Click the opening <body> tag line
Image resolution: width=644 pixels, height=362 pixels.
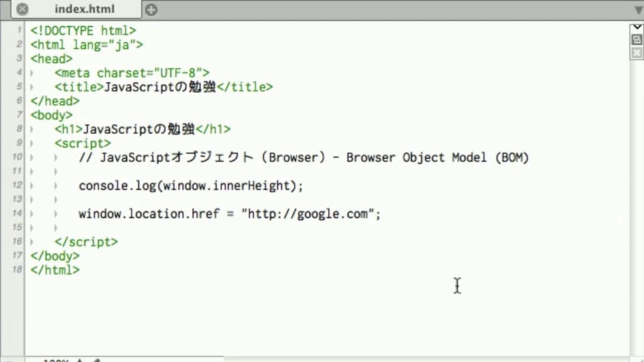(52, 115)
